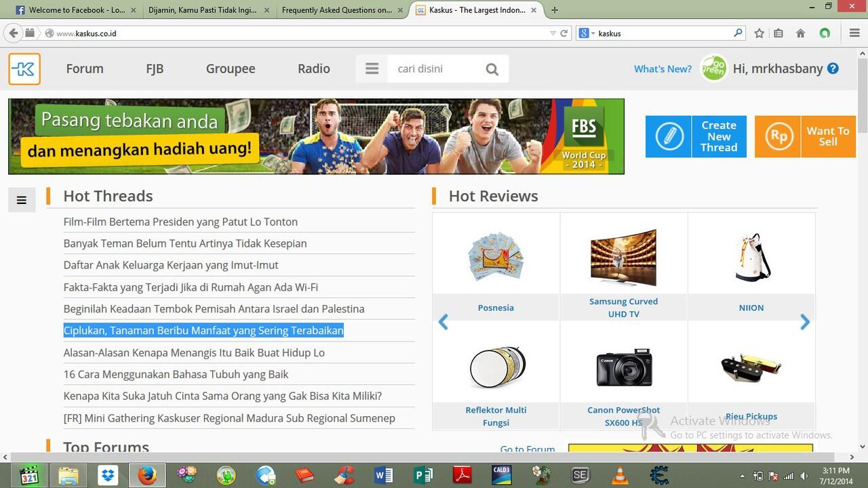Open thread Kenapa Kita Suka Jatuh Cinta
This screenshot has width=868, height=488.
pyautogui.click(x=222, y=396)
